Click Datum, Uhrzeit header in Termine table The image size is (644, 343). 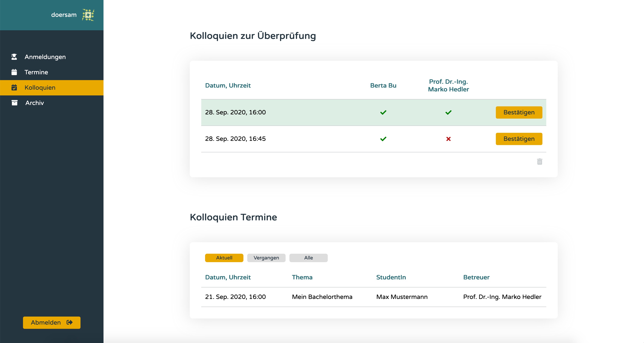click(228, 277)
